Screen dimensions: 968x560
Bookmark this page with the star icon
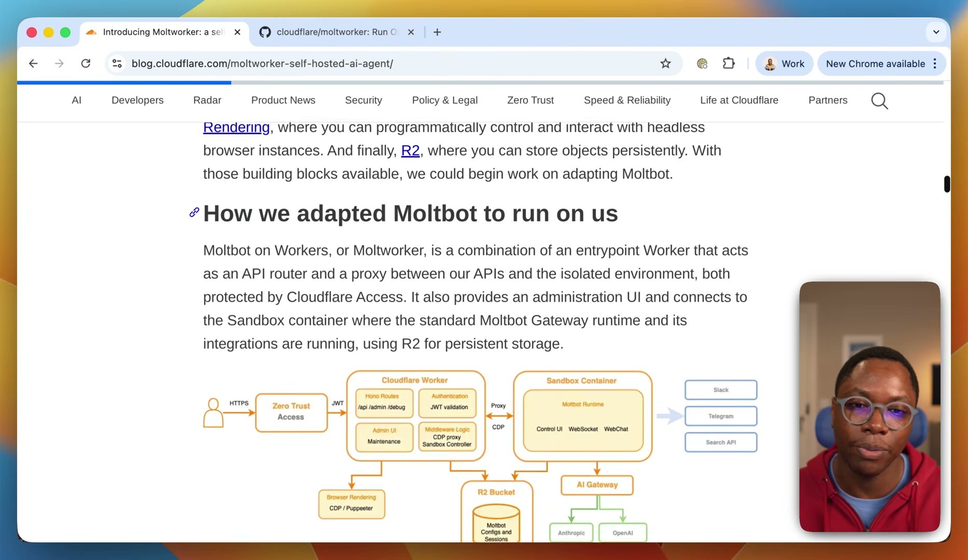click(x=666, y=63)
